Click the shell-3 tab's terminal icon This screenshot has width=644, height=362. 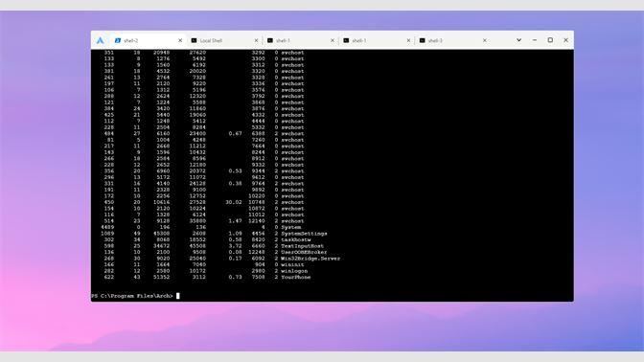423,40
